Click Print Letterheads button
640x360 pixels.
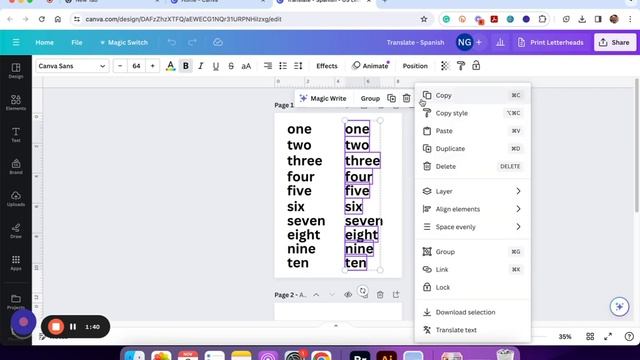tap(551, 42)
